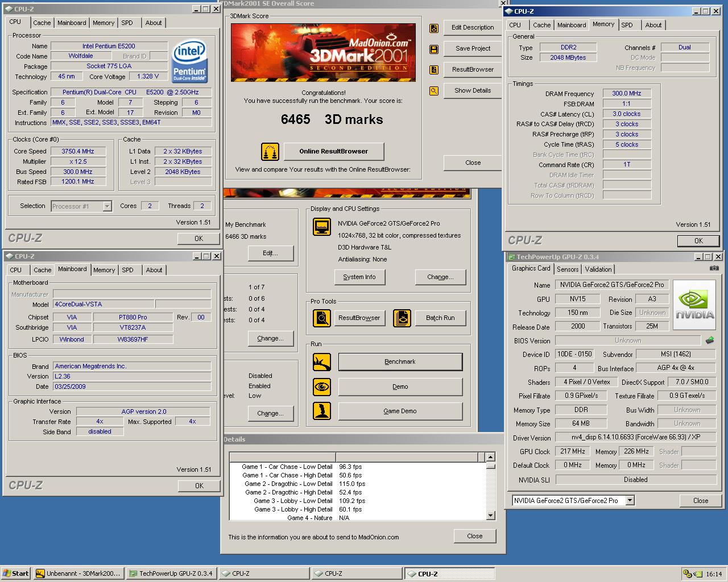Click Close in the Details dialog
Viewport: 728px width, 582px height.
(474, 536)
